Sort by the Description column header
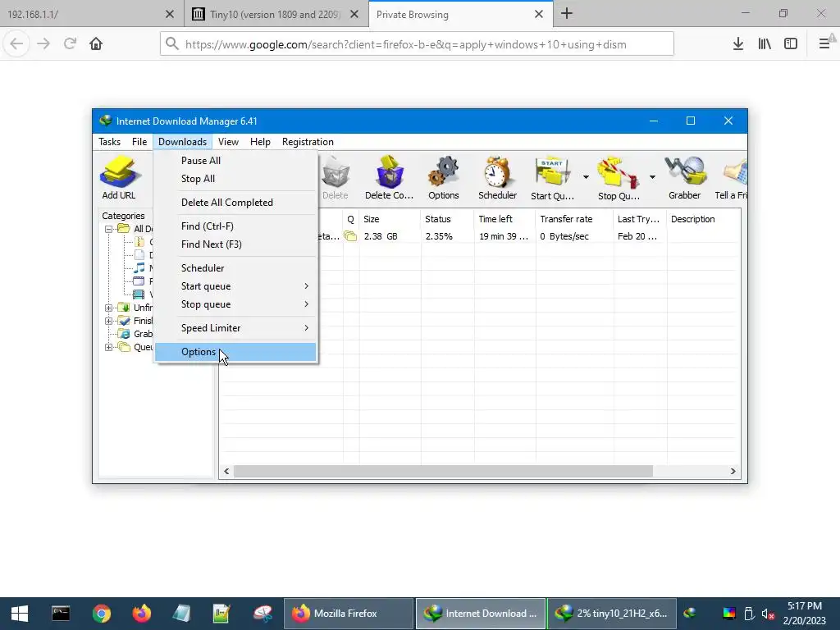840x630 pixels. [704, 219]
